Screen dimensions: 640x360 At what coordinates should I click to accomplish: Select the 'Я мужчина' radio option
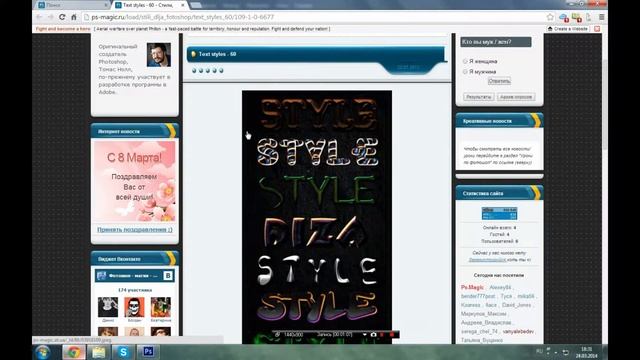[465, 71]
